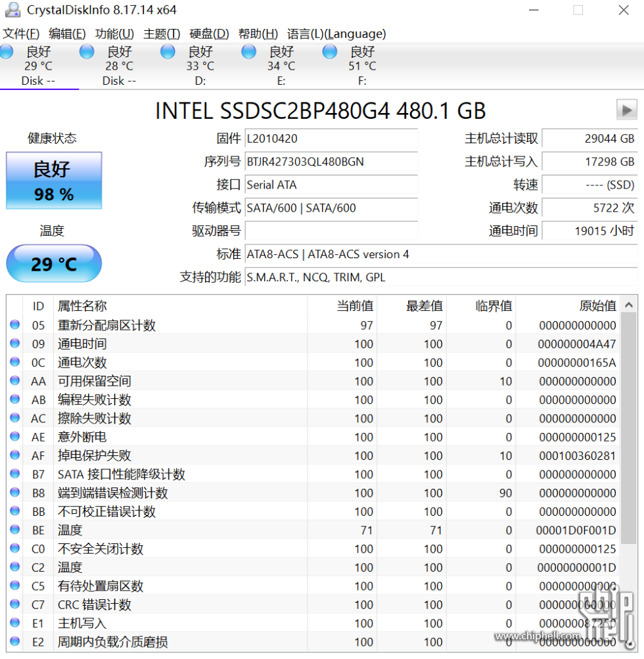Switch to the F: drive tab

click(362, 66)
